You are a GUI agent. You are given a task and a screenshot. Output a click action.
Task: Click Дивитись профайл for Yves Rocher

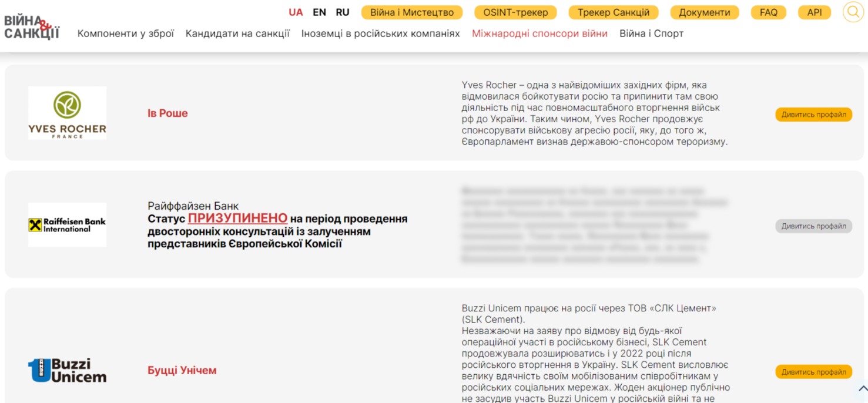pyautogui.click(x=814, y=115)
